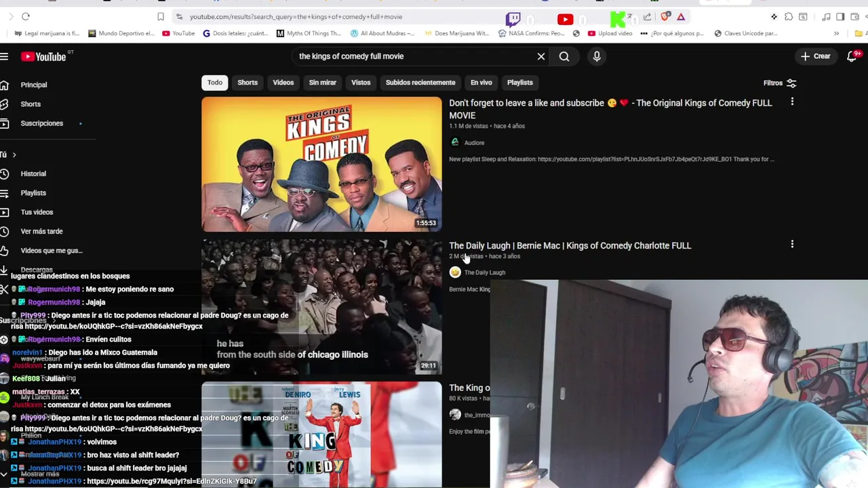Select the Subidos recientemente filter chip
The image size is (868, 488).
(x=420, y=83)
